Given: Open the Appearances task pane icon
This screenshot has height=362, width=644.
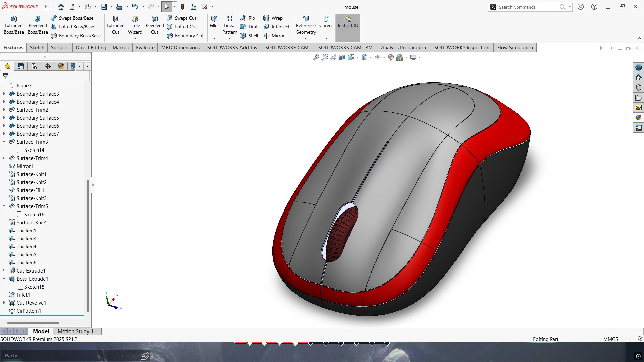Looking at the screenshot, I should (638, 118).
